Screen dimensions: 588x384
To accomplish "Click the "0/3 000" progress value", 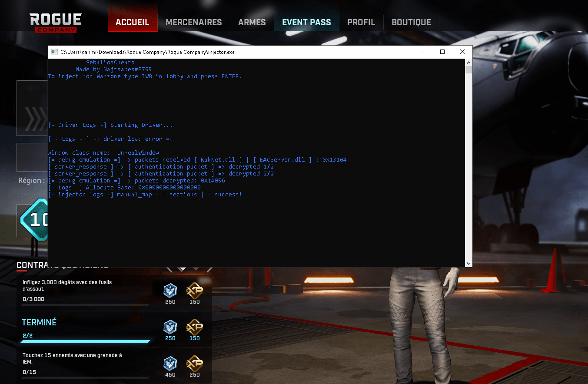I will click(x=33, y=299).
